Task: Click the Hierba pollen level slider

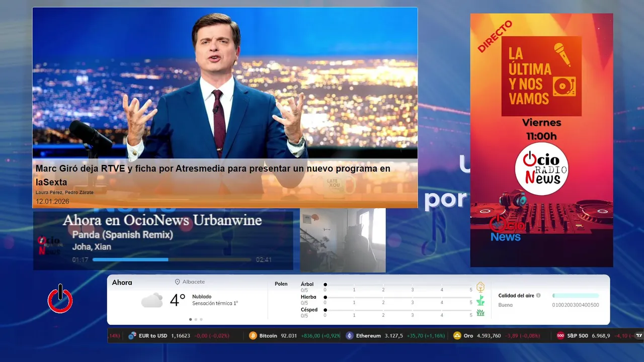Action: [x=398, y=298]
